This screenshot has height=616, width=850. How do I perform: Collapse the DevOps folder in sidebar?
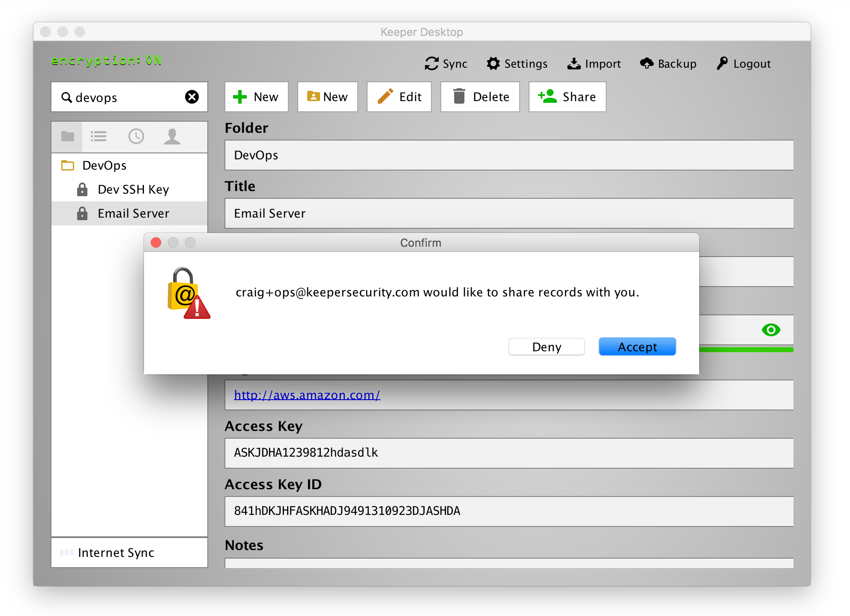tap(68, 165)
